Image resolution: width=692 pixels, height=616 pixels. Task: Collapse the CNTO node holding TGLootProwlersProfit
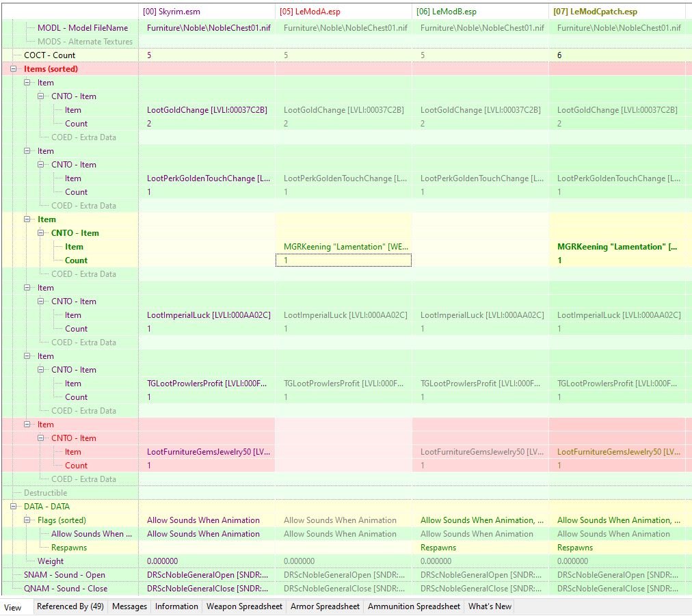click(x=40, y=369)
